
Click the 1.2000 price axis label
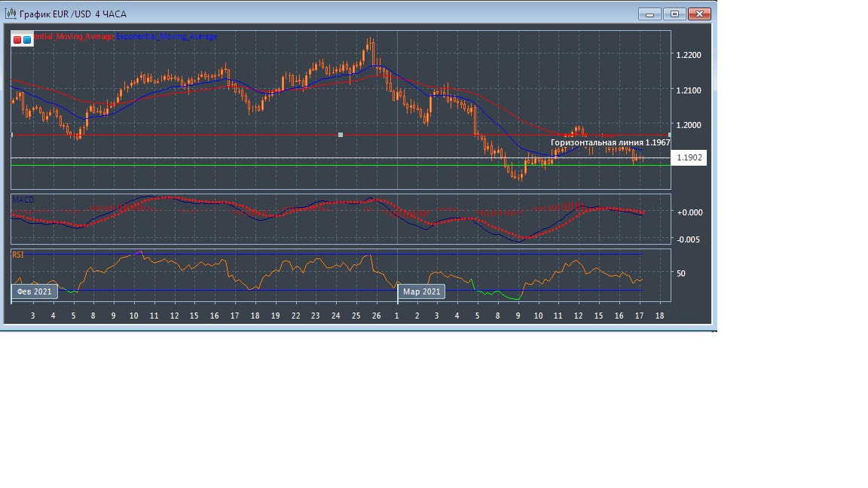click(x=689, y=125)
